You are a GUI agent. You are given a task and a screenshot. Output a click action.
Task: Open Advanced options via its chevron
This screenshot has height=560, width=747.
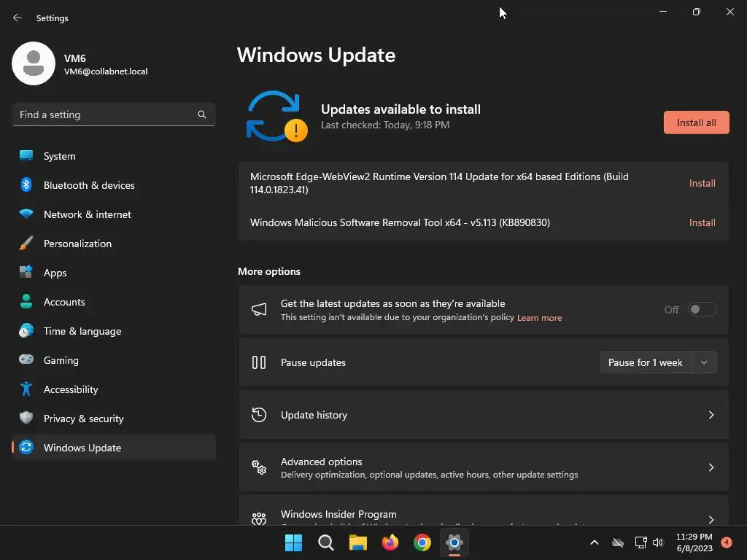tap(711, 467)
